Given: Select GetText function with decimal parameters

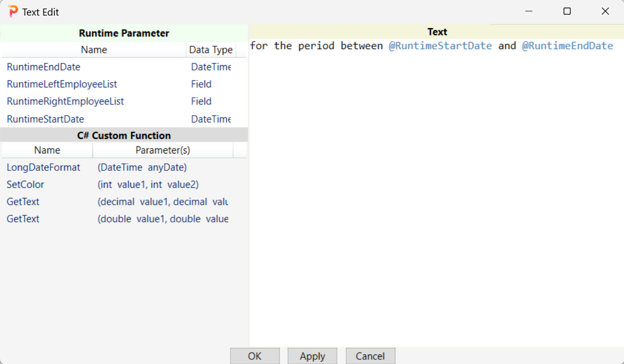Looking at the screenshot, I should click(x=124, y=202).
